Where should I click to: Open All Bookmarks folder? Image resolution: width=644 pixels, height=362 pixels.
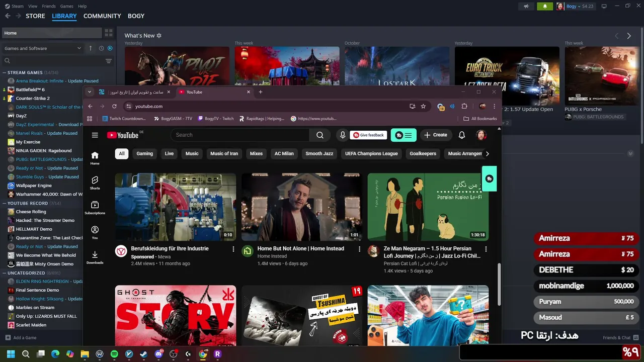pos(480,119)
